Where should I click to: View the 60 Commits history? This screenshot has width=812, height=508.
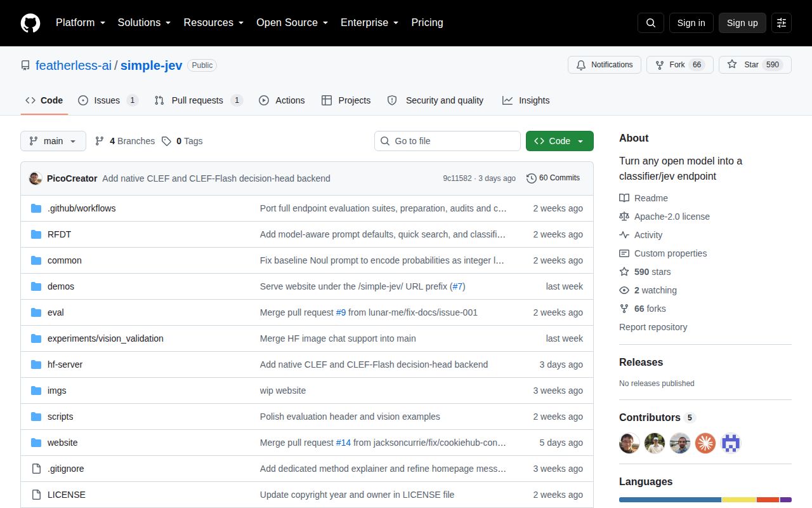click(x=553, y=178)
